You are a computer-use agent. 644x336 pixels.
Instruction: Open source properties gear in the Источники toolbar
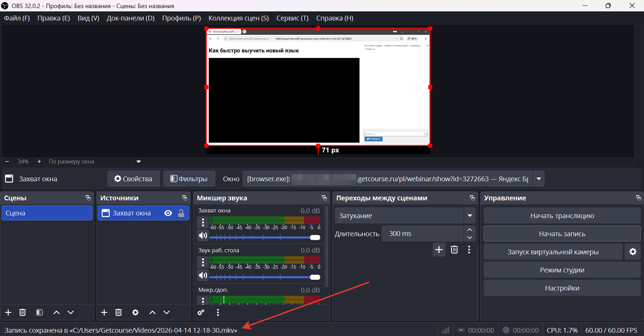(x=135, y=312)
